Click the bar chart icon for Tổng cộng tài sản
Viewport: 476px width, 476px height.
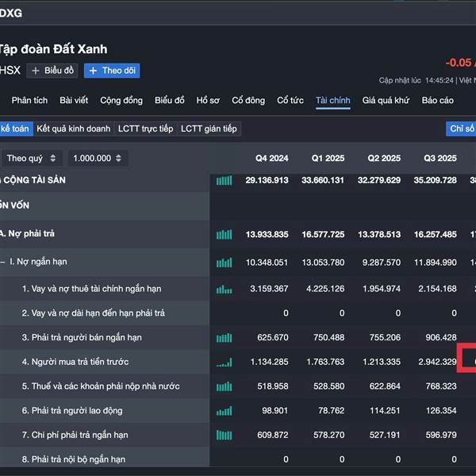pyautogui.click(x=225, y=180)
